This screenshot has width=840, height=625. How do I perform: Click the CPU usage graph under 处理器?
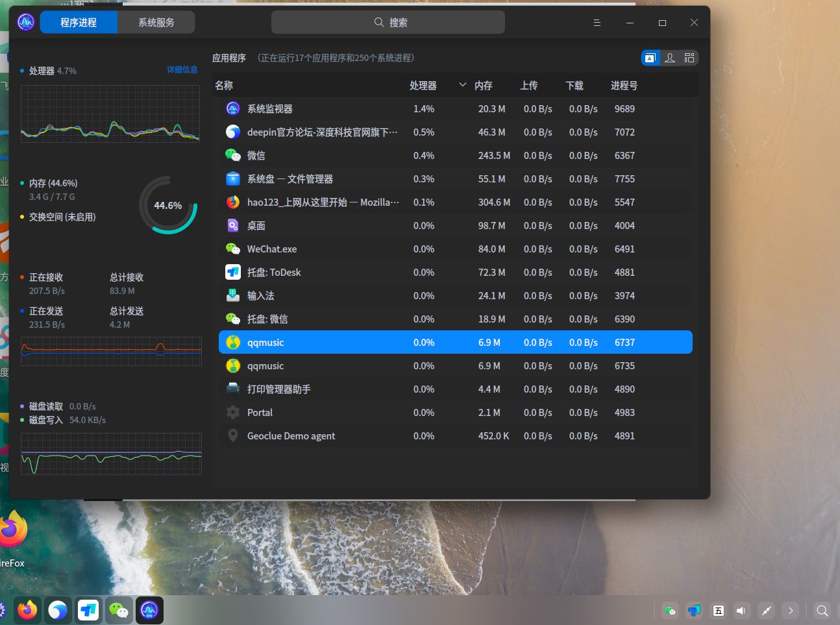pyautogui.click(x=110, y=114)
